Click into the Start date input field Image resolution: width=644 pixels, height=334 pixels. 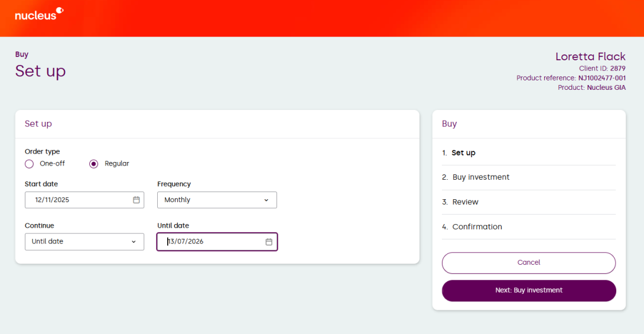pyautogui.click(x=77, y=200)
